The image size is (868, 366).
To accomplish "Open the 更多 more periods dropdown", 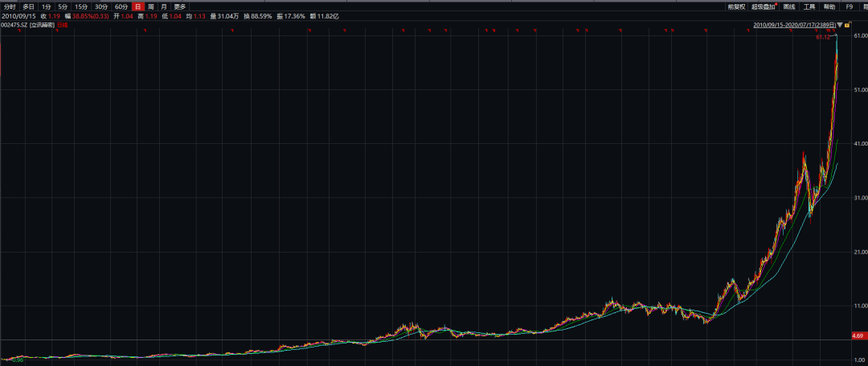I will coord(179,6).
